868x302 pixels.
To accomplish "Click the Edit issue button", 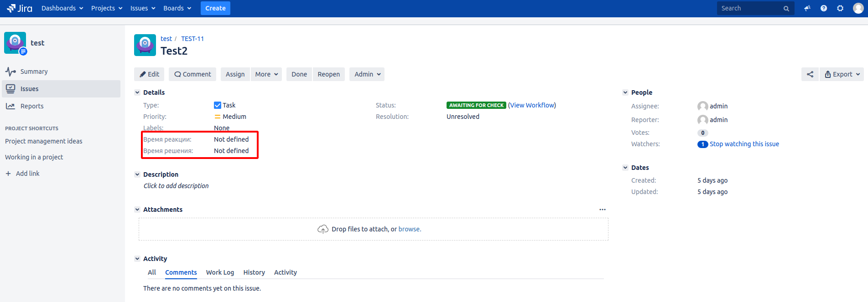I will pos(149,74).
